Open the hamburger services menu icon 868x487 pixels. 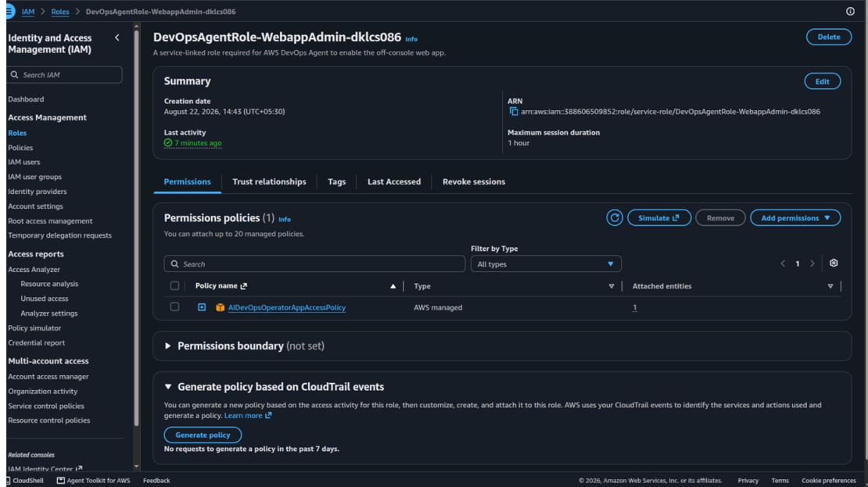coord(9,11)
